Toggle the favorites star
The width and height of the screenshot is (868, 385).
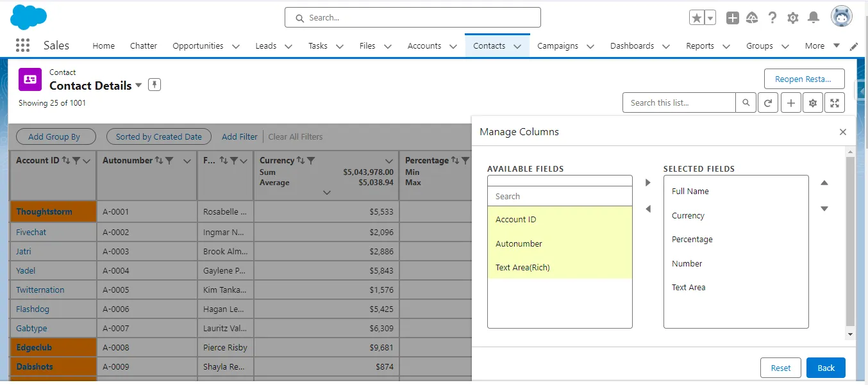pos(697,17)
